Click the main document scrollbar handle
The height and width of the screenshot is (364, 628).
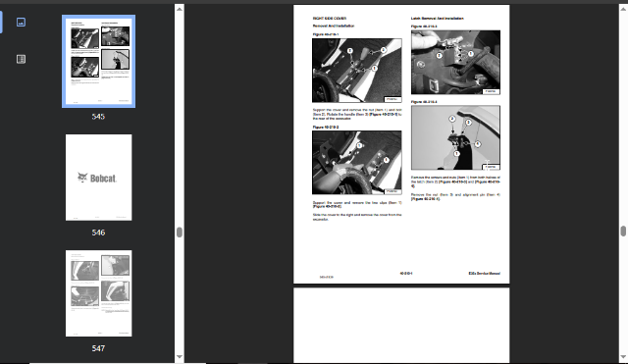tap(624, 231)
